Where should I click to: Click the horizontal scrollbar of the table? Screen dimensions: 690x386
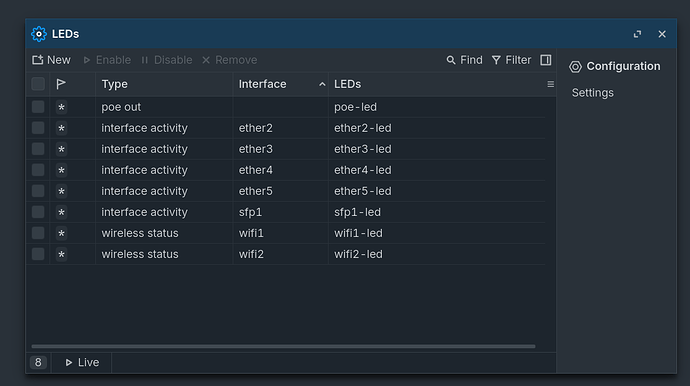coord(283,346)
